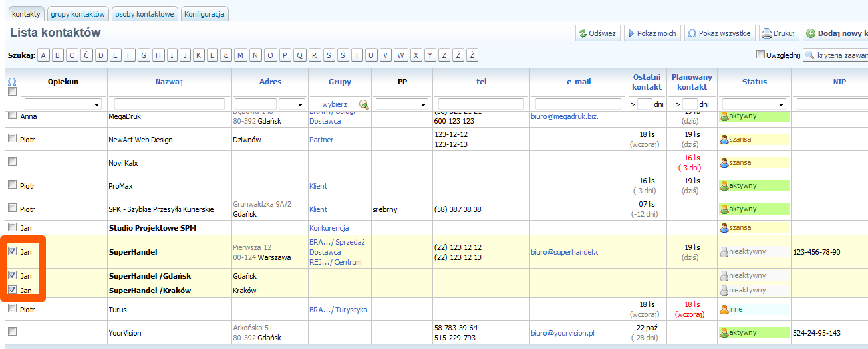Filter contacts by letter M
This screenshot has height=349, width=868.
[x=240, y=55]
